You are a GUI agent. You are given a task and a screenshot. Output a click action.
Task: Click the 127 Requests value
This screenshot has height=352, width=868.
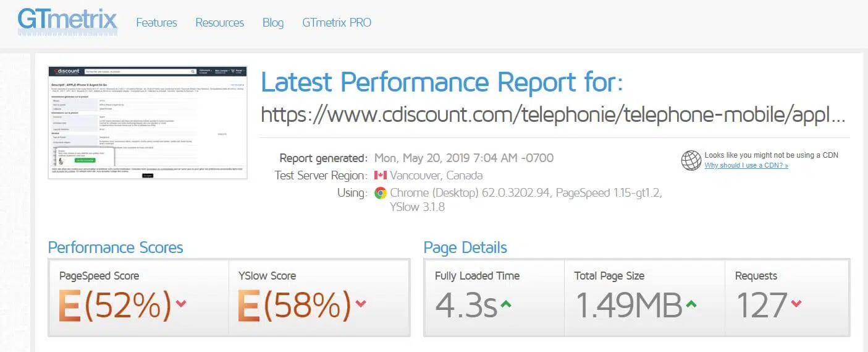coord(761,306)
